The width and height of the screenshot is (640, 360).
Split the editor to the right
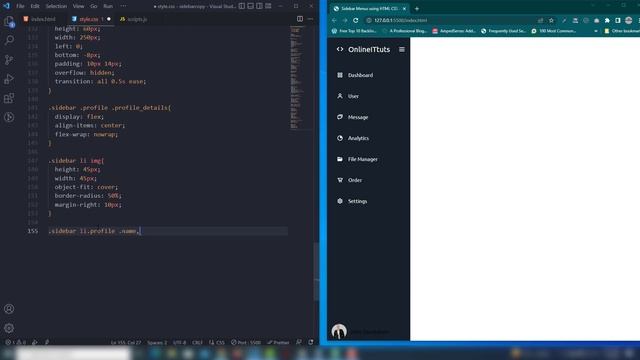tap(300, 19)
